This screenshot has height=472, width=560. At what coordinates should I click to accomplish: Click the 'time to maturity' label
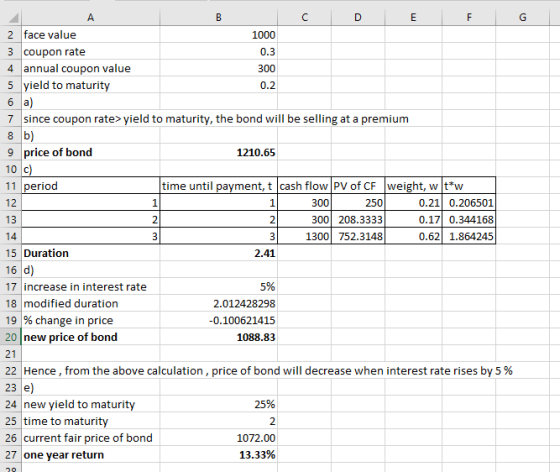coord(91,421)
